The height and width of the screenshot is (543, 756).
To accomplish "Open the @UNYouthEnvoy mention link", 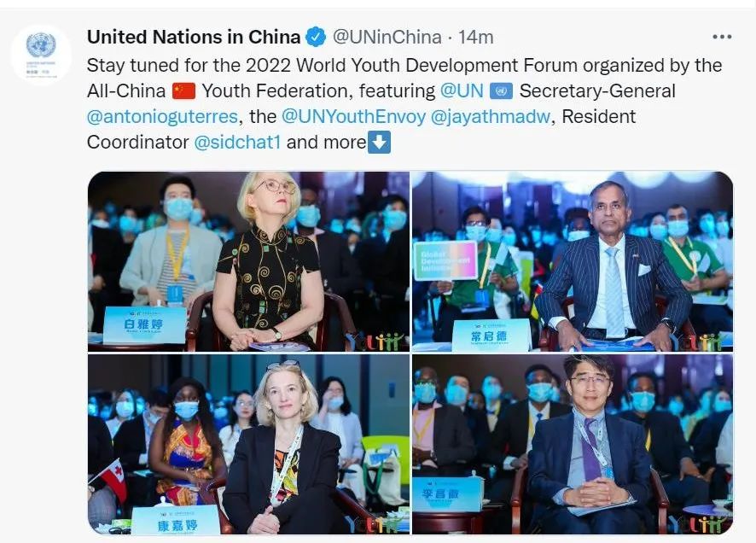I will click(353, 117).
